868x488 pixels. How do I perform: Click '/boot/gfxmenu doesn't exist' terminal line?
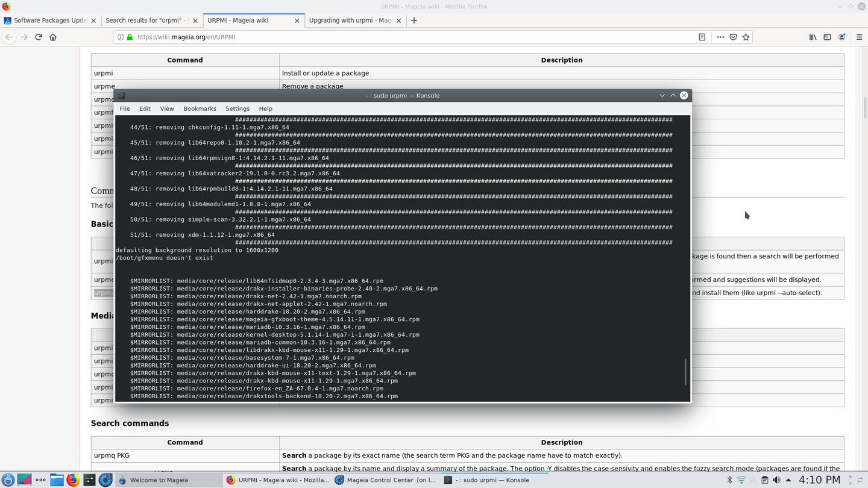[x=164, y=258]
